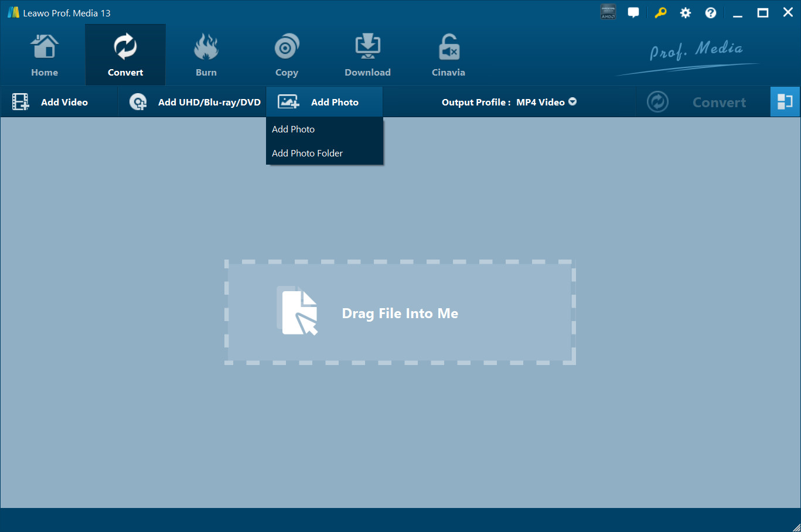Click the yellow key registration icon

(660, 13)
